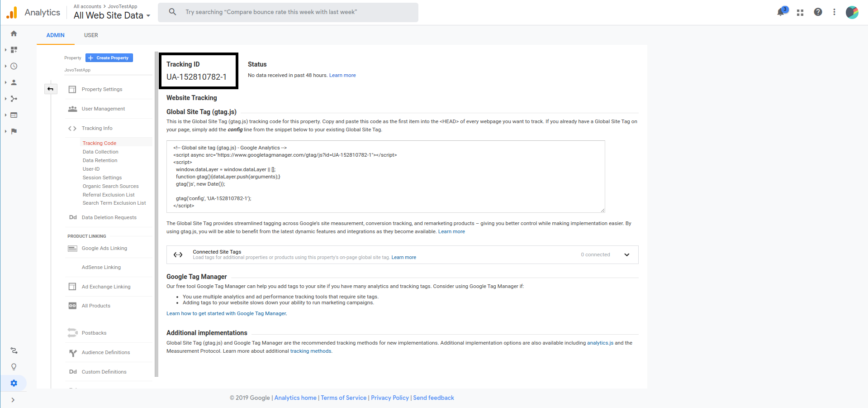Select Session Settings menu item

(102, 178)
